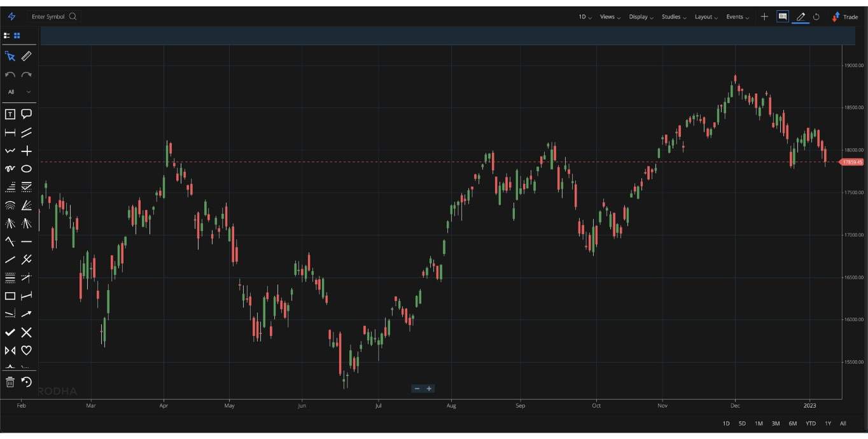Select the Measure ruler tool

coord(26,56)
